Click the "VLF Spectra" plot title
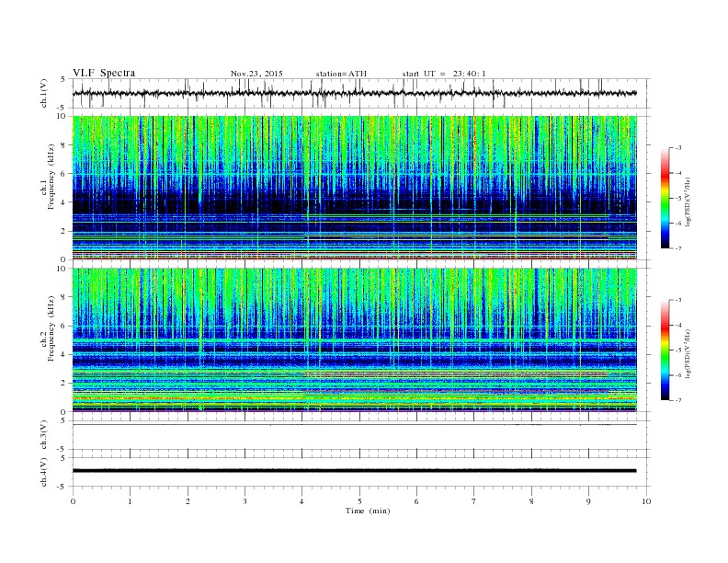This screenshot has width=728, height=563. coord(104,73)
